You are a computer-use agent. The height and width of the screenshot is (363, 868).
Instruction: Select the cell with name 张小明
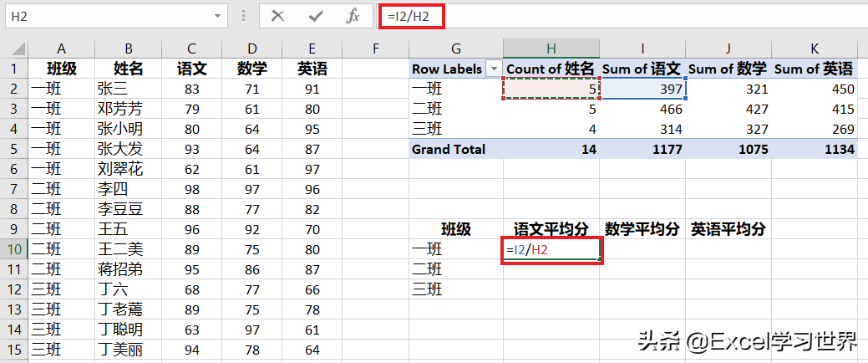click(x=129, y=129)
